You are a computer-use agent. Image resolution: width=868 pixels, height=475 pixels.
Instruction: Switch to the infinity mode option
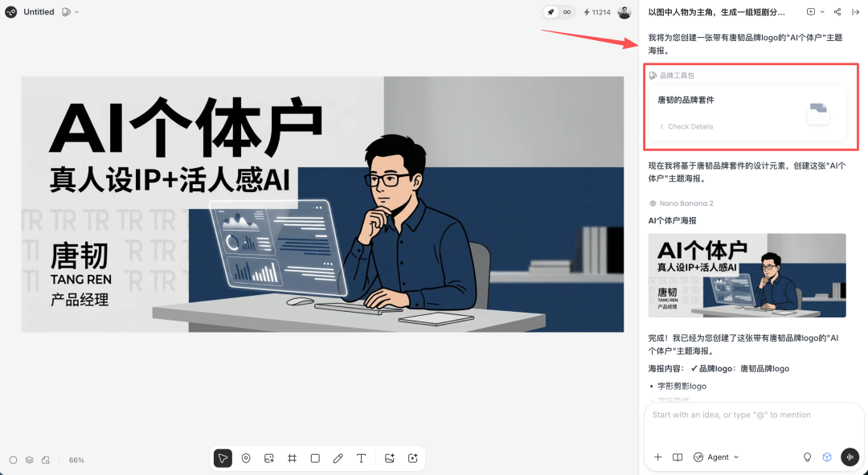click(x=567, y=12)
